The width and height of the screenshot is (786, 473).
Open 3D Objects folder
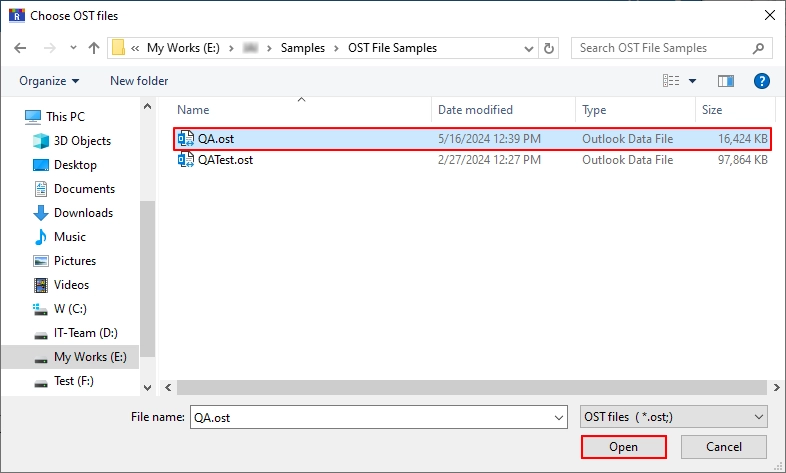(82, 141)
